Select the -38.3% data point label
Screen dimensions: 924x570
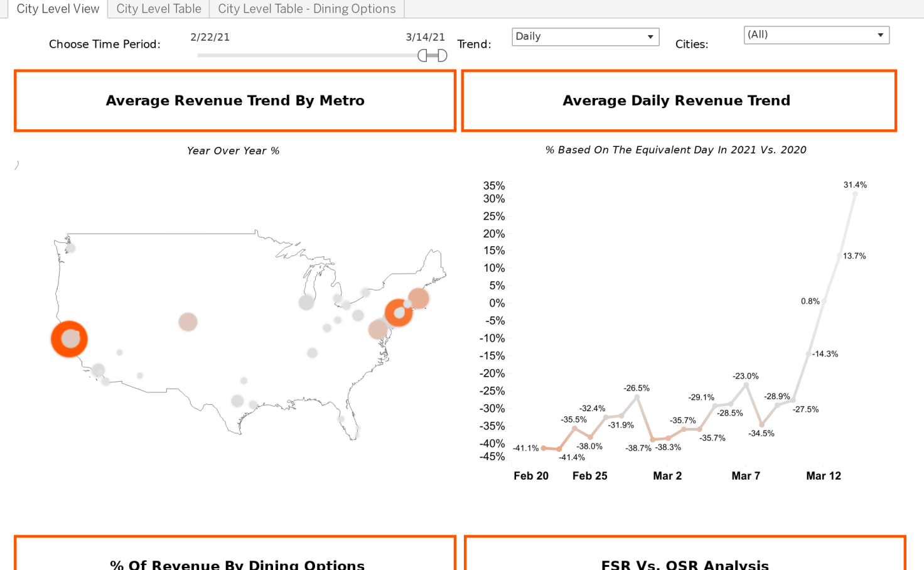(668, 448)
